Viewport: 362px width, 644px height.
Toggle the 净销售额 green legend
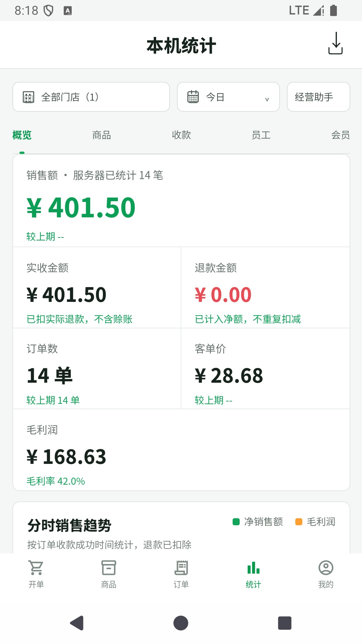[x=258, y=522]
